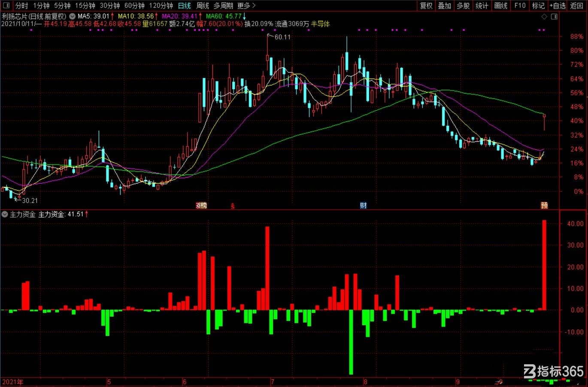
Task: Expand the 更多 periods menu
Action: coord(246,6)
